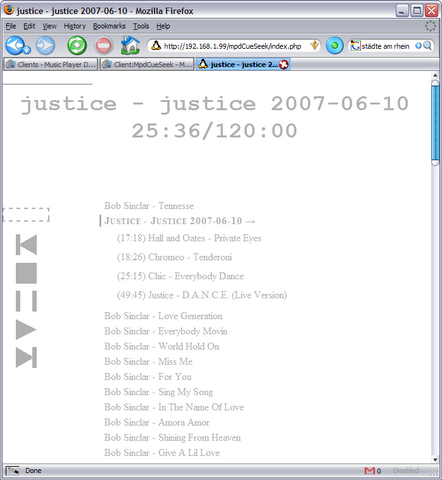Open the home page icon
This screenshot has width=442, height=480.
click(130, 45)
